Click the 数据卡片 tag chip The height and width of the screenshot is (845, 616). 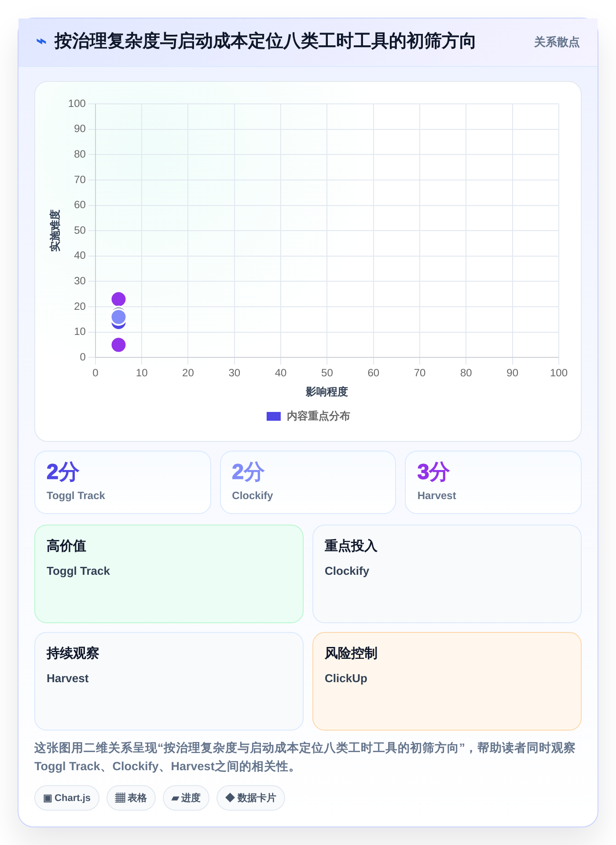(251, 798)
